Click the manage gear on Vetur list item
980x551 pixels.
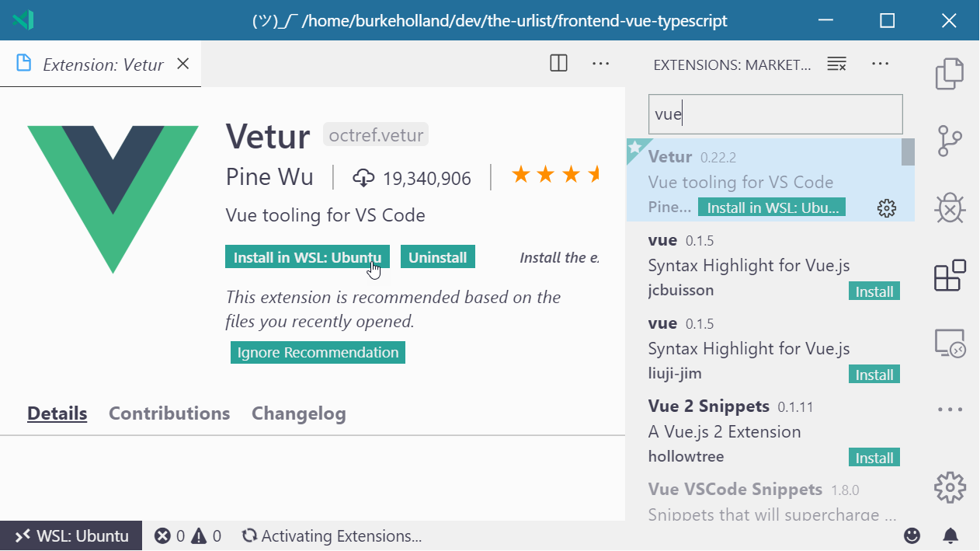pyautogui.click(x=886, y=208)
